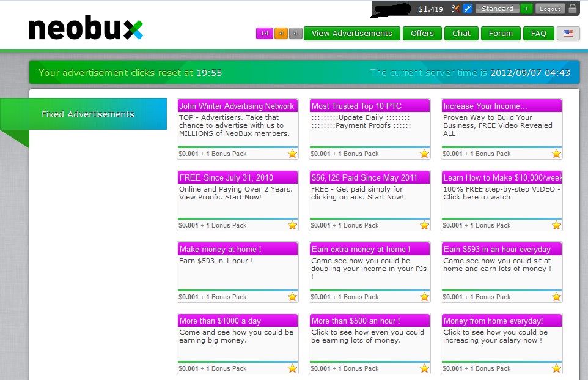Viewport: 588px width, 380px height.
Task: Click server time 2012/09/07 04:43
Action: coord(531,72)
